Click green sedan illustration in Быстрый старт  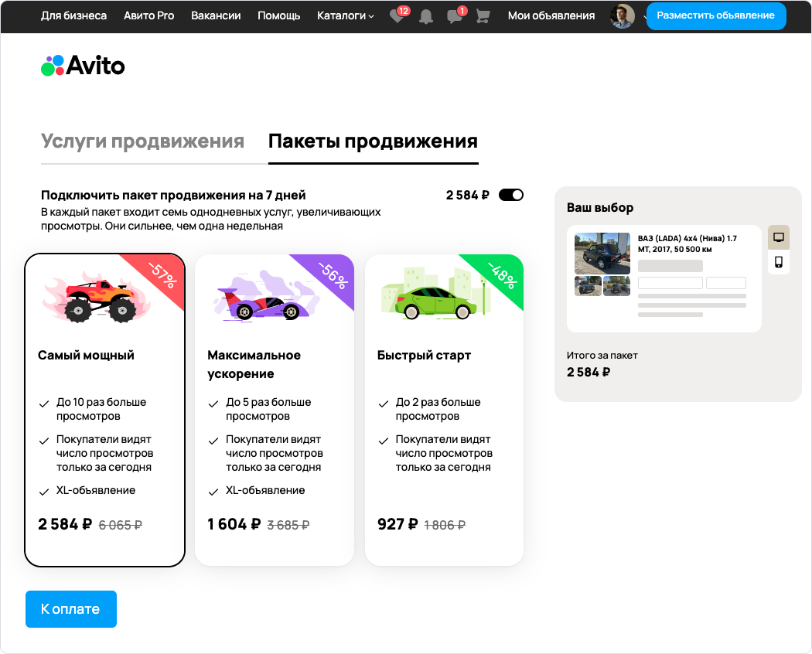coord(436,294)
